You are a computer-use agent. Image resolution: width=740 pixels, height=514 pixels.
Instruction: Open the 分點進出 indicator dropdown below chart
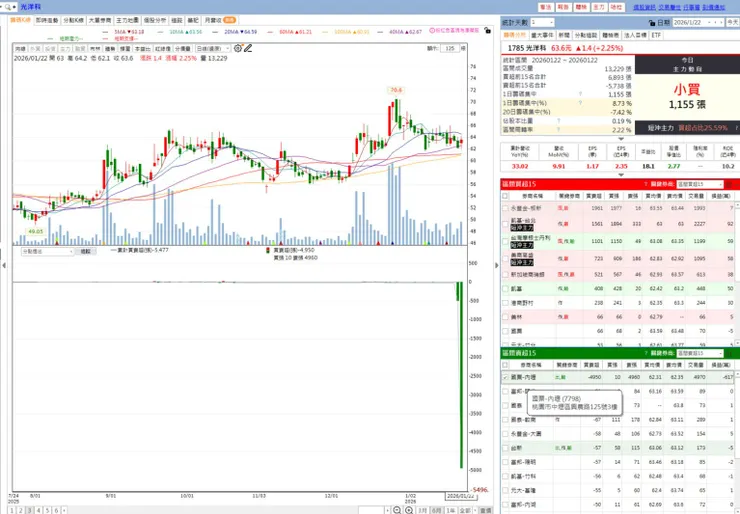click(48, 252)
